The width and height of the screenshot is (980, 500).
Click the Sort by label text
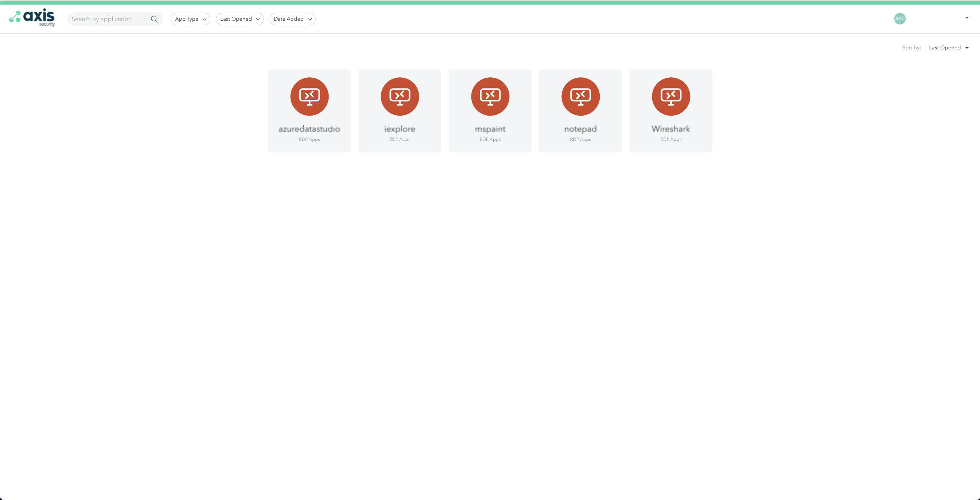coord(911,48)
